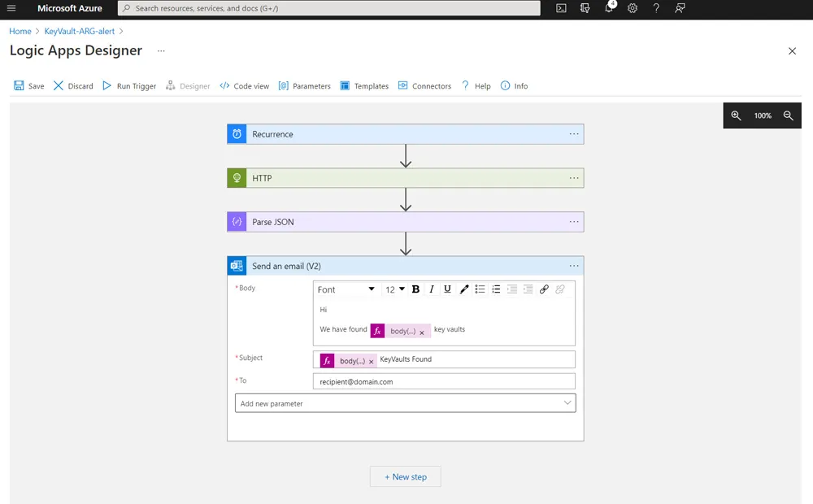Open the feedback icon in top bar
813x504 pixels.
pos(680,8)
